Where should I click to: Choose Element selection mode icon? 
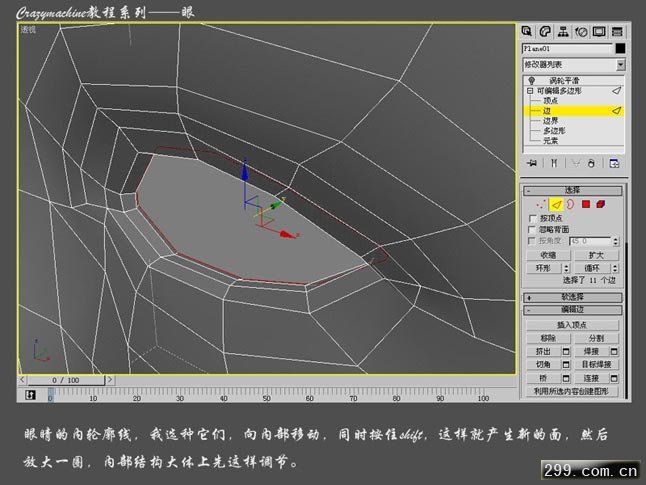coord(601,204)
